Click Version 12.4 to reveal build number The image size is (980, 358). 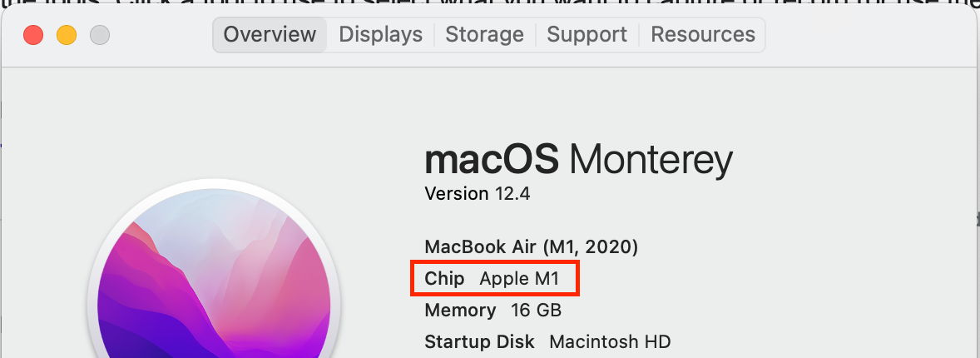click(478, 193)
